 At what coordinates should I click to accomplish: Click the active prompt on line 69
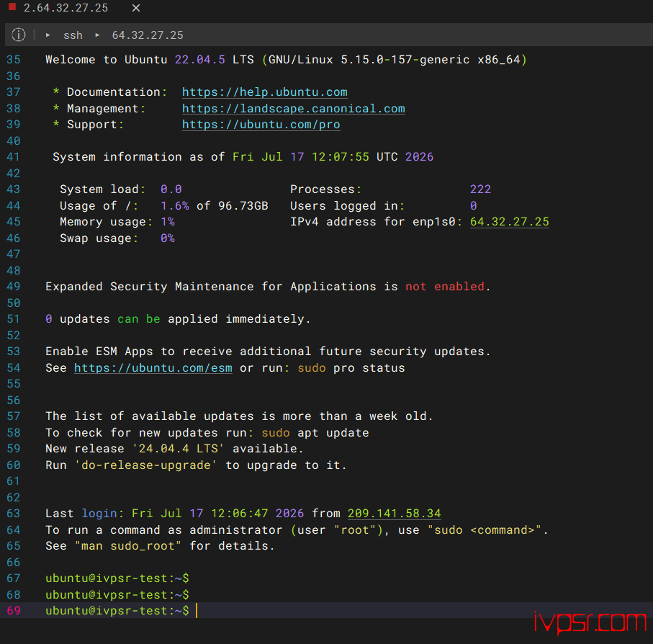(x=117, y=611)
